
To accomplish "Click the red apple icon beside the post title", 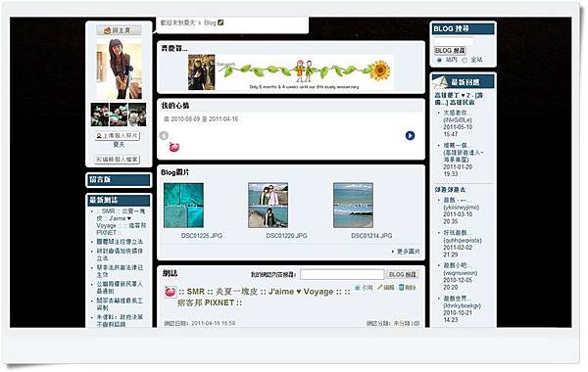I will (x=171, y=292).
